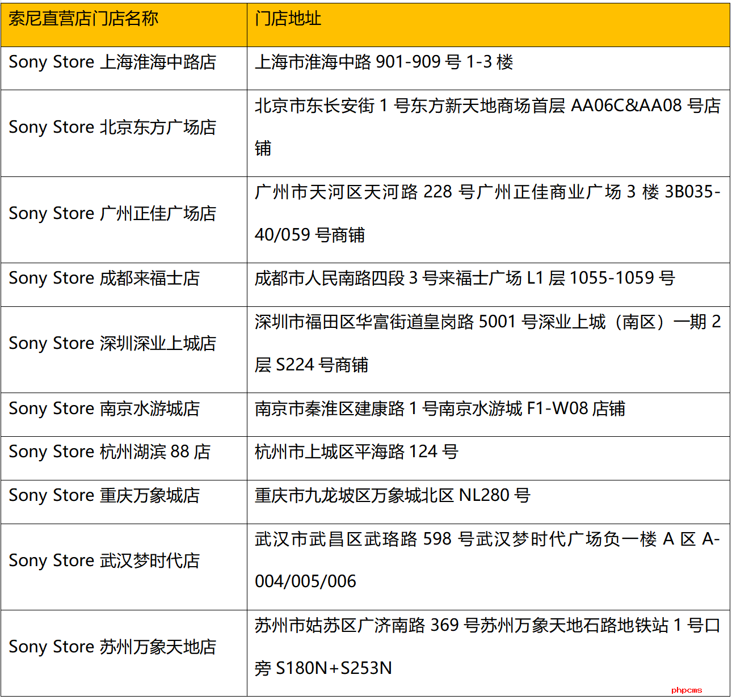Image resolution: width=732 pixels, height=700 pixels.
Task: Click the address 重庆市九龙坡区万象城北区 NL280 号
Action: [489, 502]
